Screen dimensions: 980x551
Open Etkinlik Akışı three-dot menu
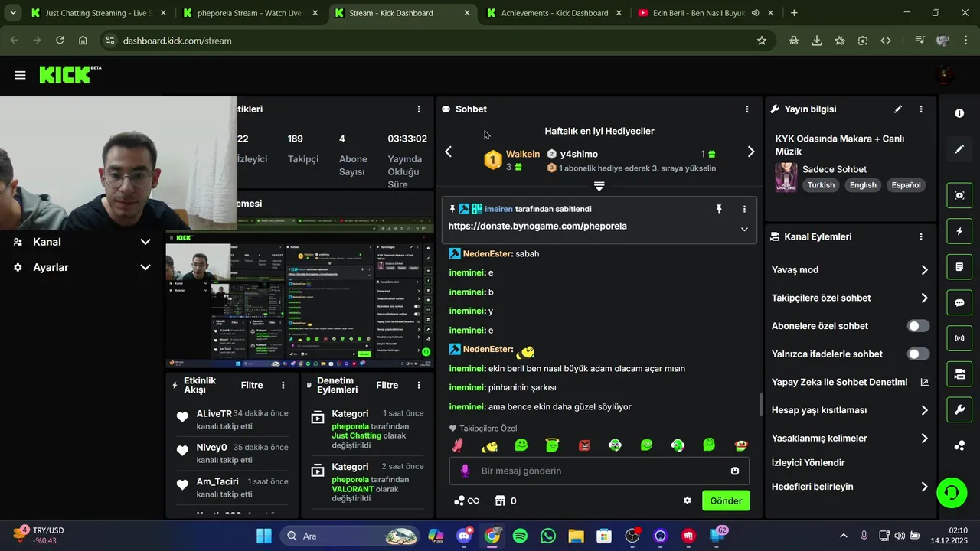(x=283, y=386)
